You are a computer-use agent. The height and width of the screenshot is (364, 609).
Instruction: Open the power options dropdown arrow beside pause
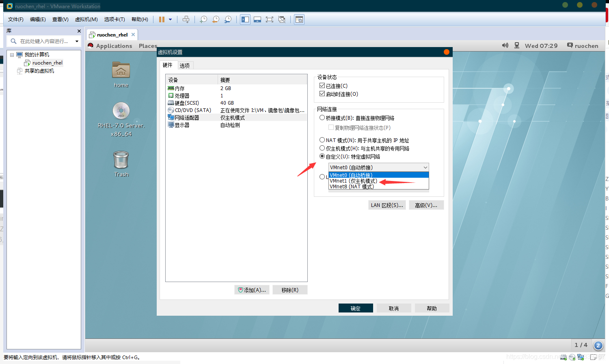170,19
